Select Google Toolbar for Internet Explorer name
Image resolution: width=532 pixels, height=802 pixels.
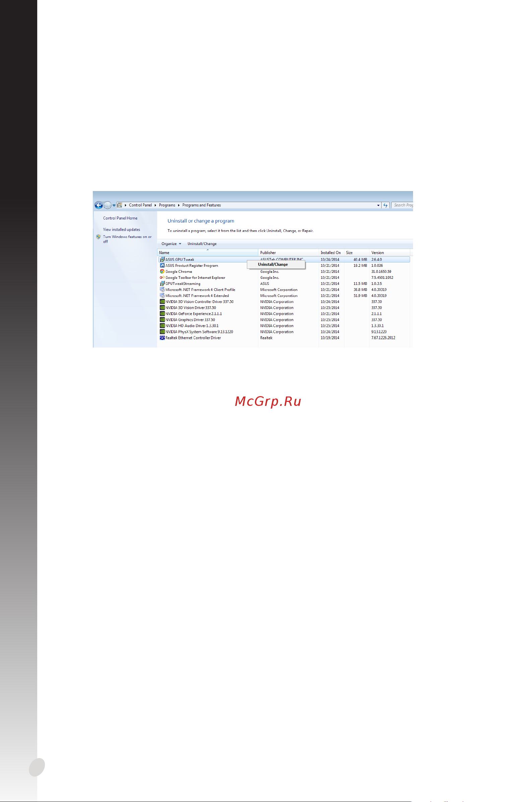[x=195, y=277]
